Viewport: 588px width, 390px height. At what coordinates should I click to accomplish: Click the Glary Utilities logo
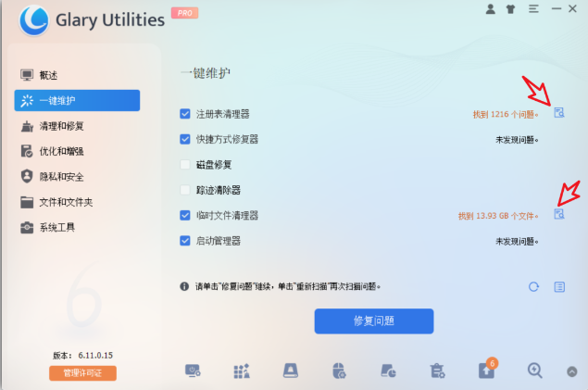[x=33, y=20]
